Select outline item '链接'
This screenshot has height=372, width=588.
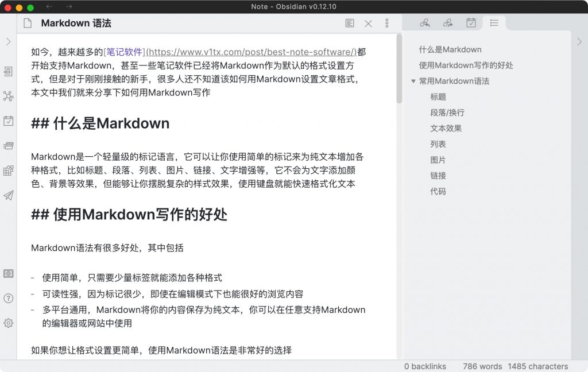coord(438,176)
